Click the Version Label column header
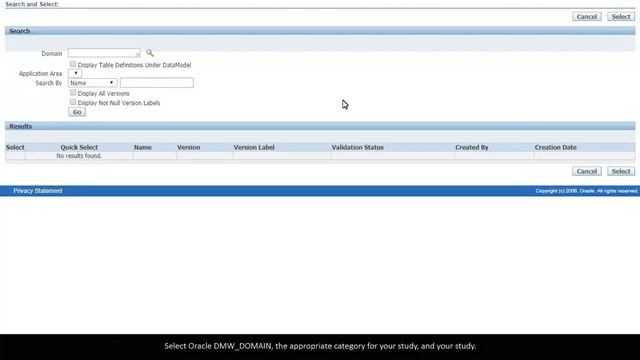The height and width of the screenshot is (360, 640). pos(254,147)
